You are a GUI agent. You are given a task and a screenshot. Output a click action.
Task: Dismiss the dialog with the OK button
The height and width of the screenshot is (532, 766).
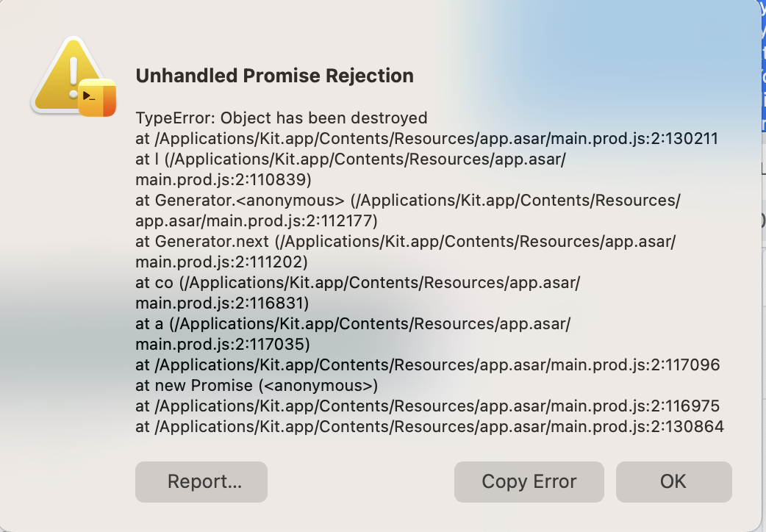(673, 482)
